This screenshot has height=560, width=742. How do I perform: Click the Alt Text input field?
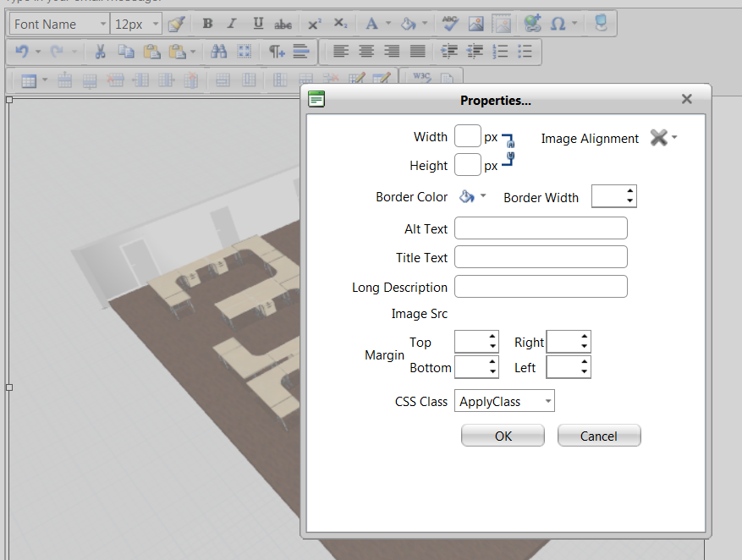[x=541, y=228]
